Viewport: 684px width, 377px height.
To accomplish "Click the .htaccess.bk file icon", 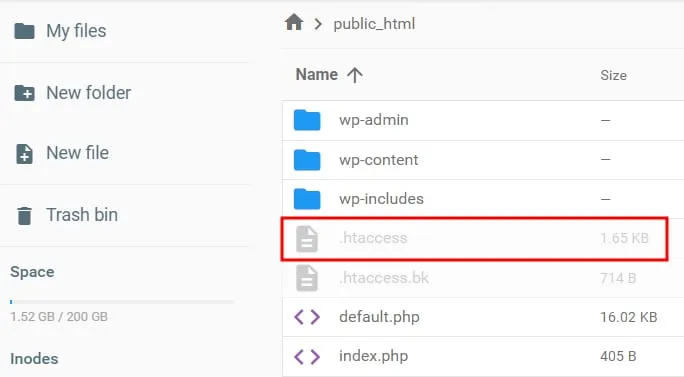I will click(x=307, y=278).
